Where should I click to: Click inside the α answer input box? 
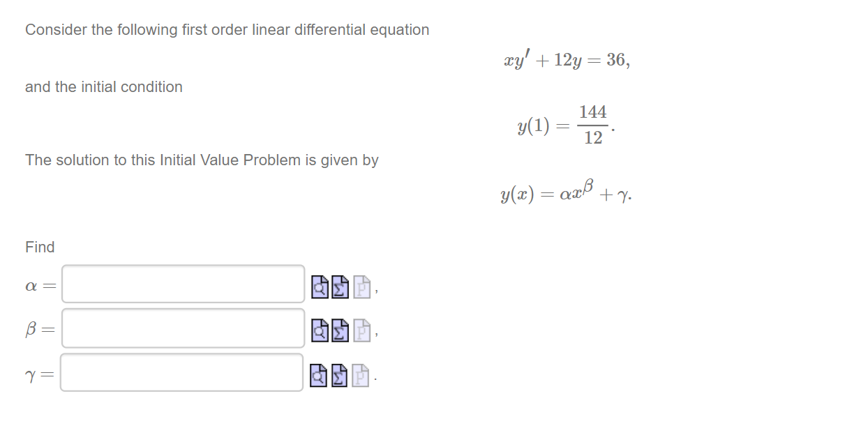[x=181, y=284]
